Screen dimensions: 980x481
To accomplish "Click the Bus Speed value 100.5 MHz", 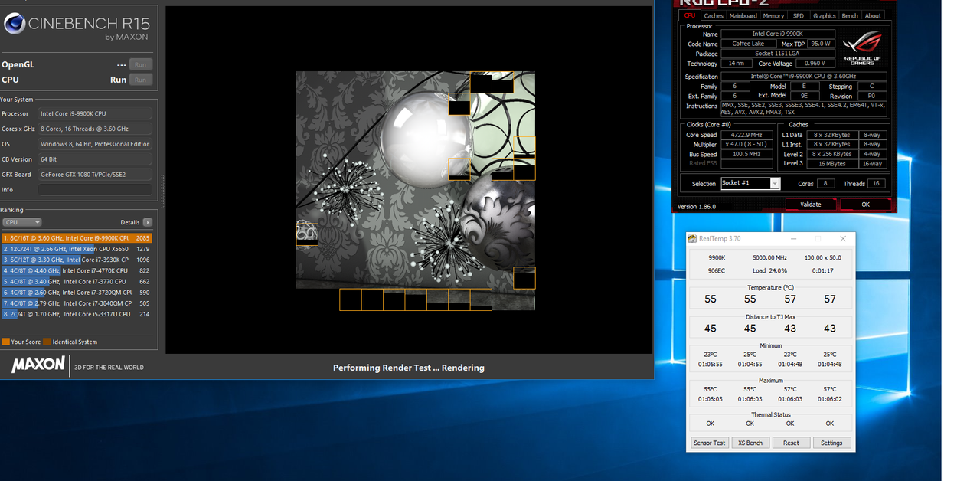I will pos(746,155).
